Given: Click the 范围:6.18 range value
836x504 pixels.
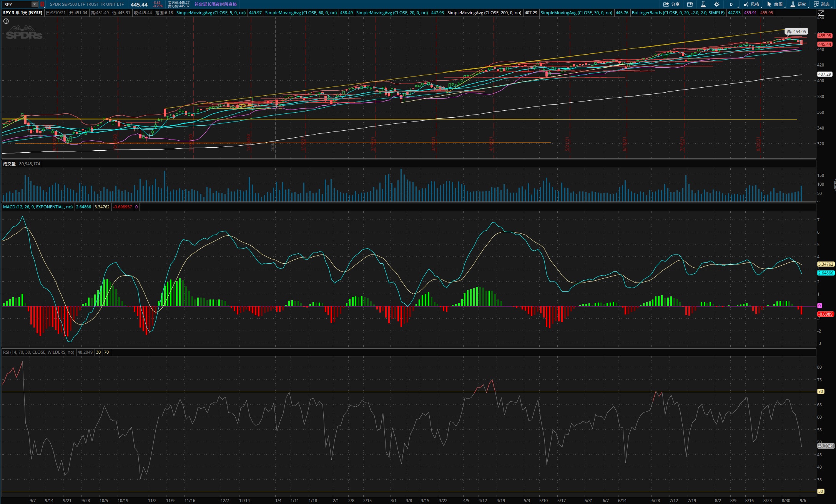Looking at the screenshot, I should point(164,13).
